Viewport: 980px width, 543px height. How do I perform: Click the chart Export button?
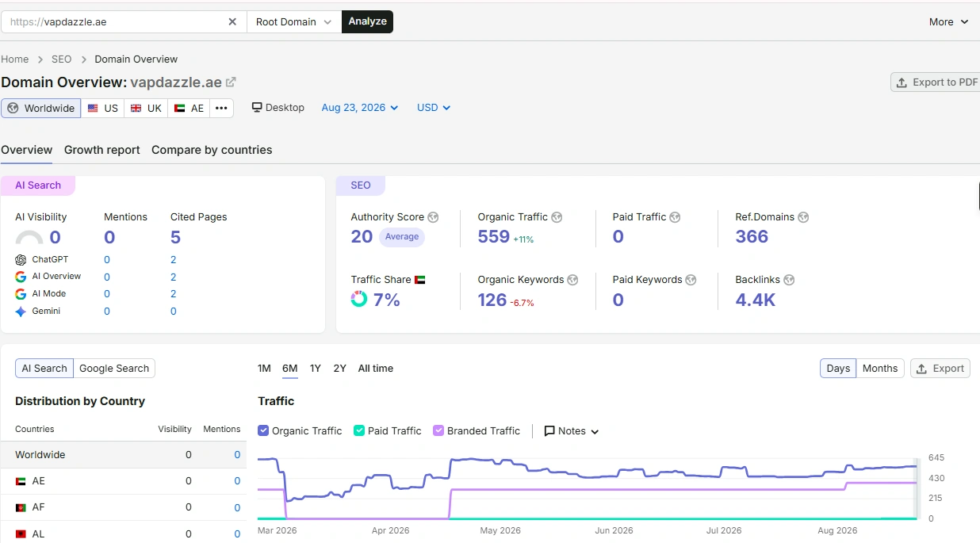(x=940, y=368)
